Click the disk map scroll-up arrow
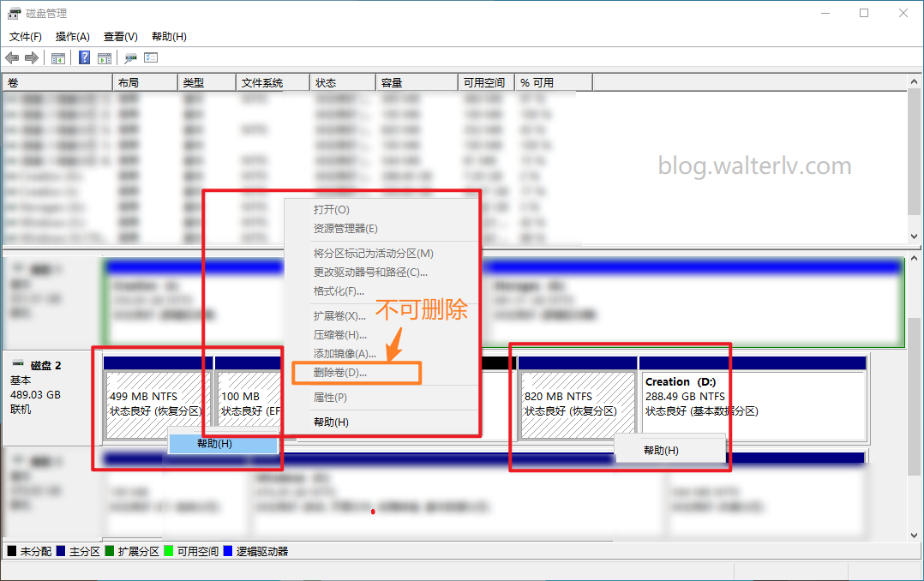This screenshot has width=924, height=581. pyautogui.click(x=914, y=258)
